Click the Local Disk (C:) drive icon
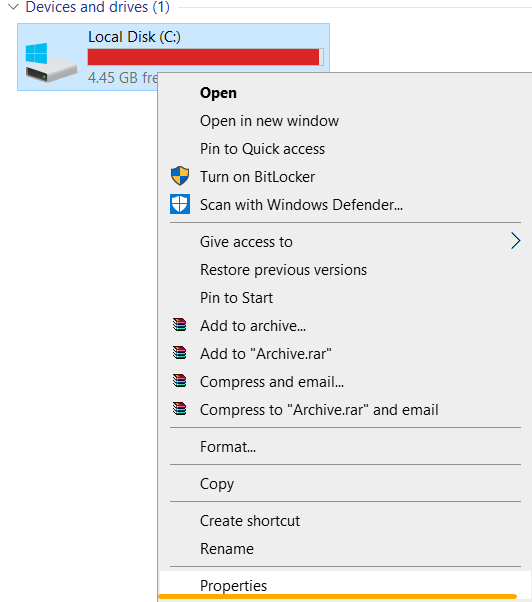This screenshot has width=532, height=602. [51, 62]
